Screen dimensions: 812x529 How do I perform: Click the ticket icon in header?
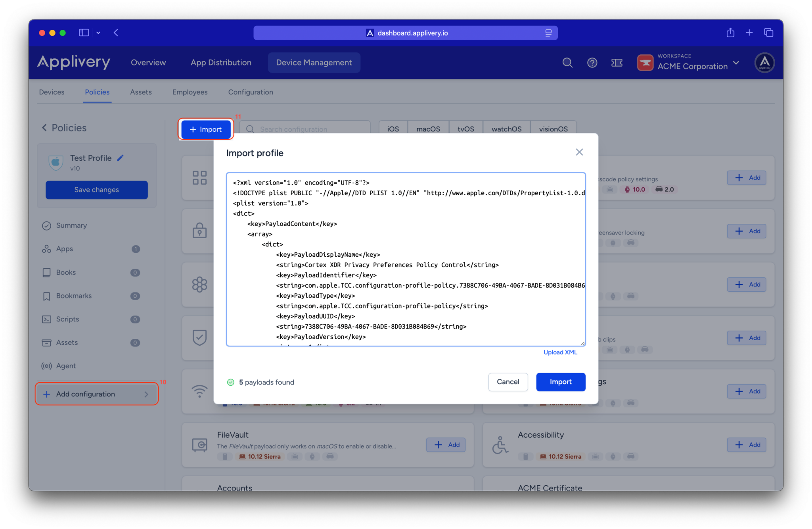617,63
